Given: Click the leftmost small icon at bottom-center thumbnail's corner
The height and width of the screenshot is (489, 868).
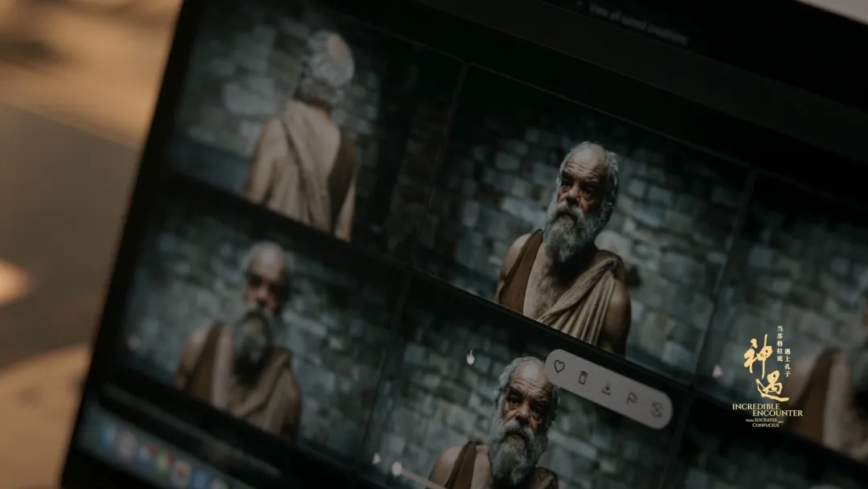Looking at the screenshot, I should [x=376, y=458].
